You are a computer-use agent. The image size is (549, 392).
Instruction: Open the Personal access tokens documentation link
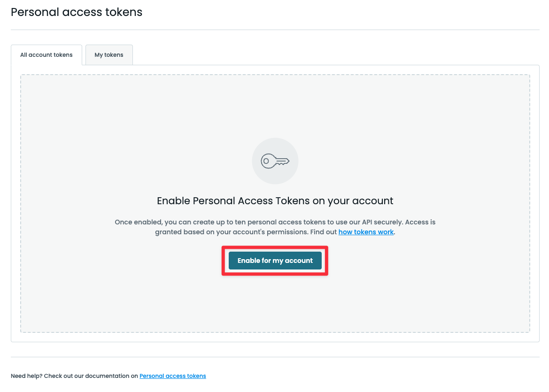(173, 376)
